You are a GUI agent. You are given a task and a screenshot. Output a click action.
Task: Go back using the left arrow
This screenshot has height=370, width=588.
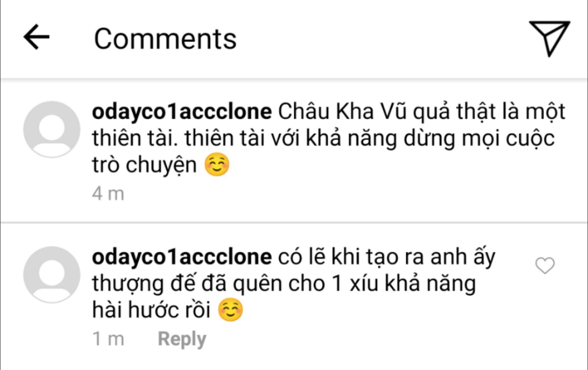click(x=37, y=37)
